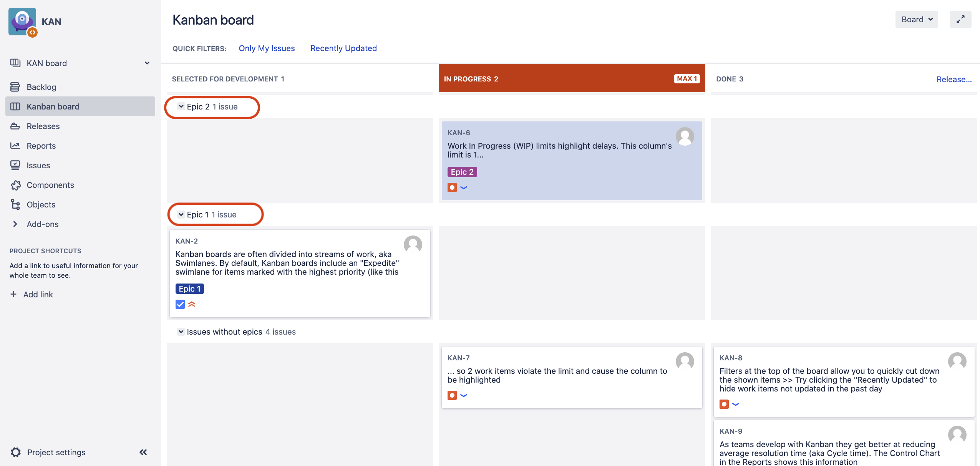
Task: Select Issues in the sidebar
Action: pos(38,165)
